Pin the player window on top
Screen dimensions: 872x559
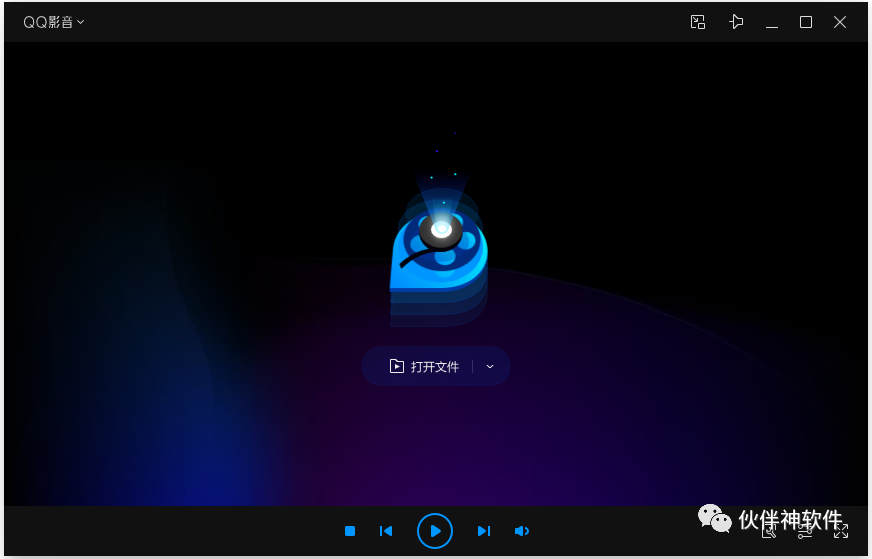point(736,22)
